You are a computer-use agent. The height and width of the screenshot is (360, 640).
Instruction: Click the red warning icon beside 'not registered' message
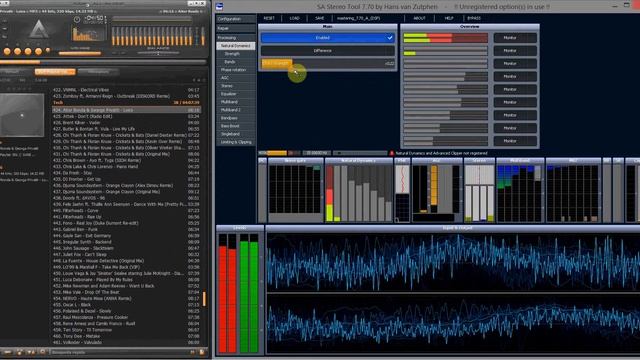tap(391, 153)
